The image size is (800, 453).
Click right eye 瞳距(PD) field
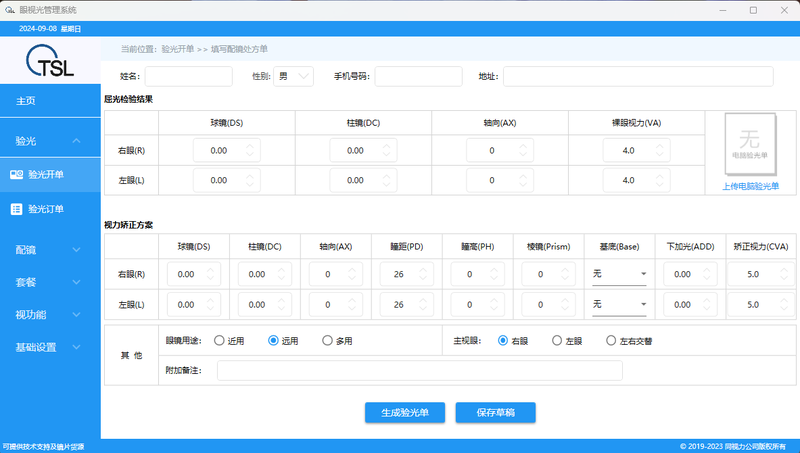point(407,274)
